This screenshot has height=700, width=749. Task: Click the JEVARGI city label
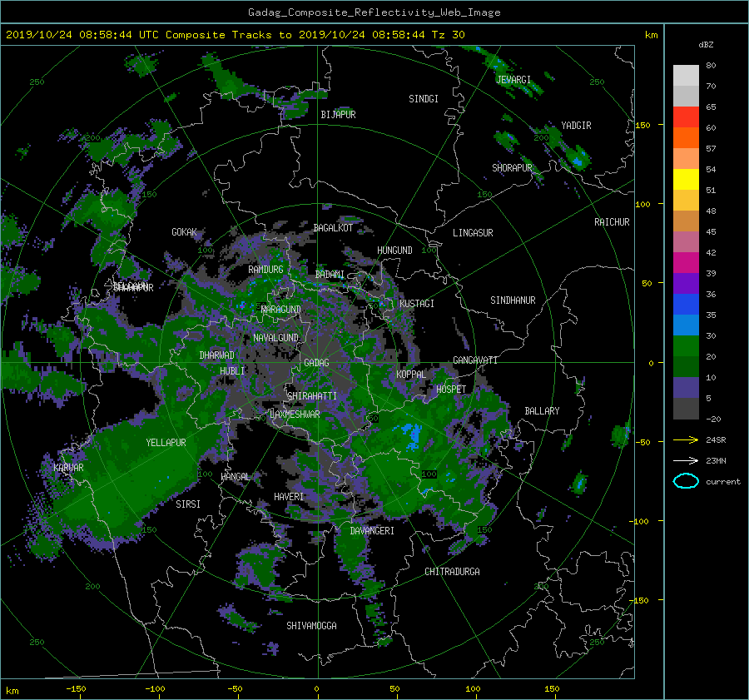513,80
